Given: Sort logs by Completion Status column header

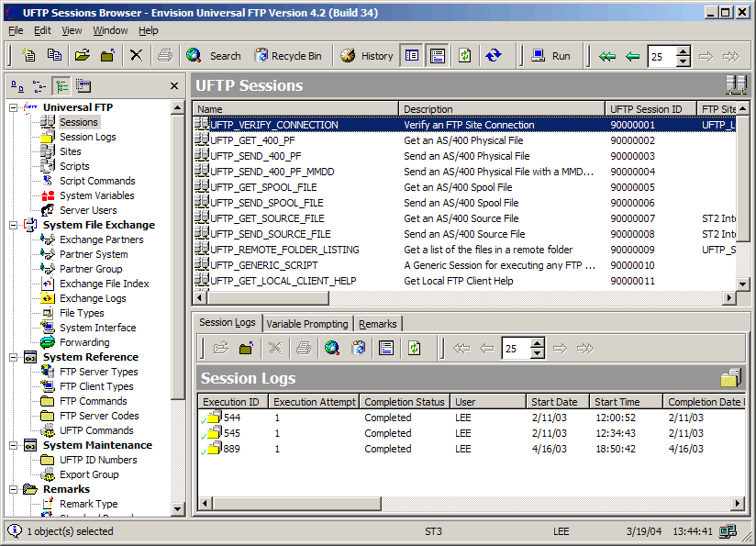Looking at the screenshot, I should click(404, 402).
